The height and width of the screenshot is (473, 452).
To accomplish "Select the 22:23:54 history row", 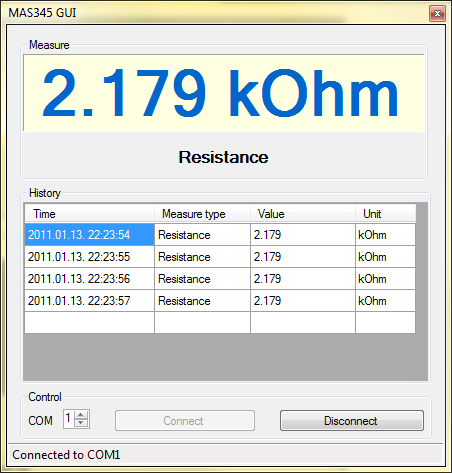I will tap(220, 235).
